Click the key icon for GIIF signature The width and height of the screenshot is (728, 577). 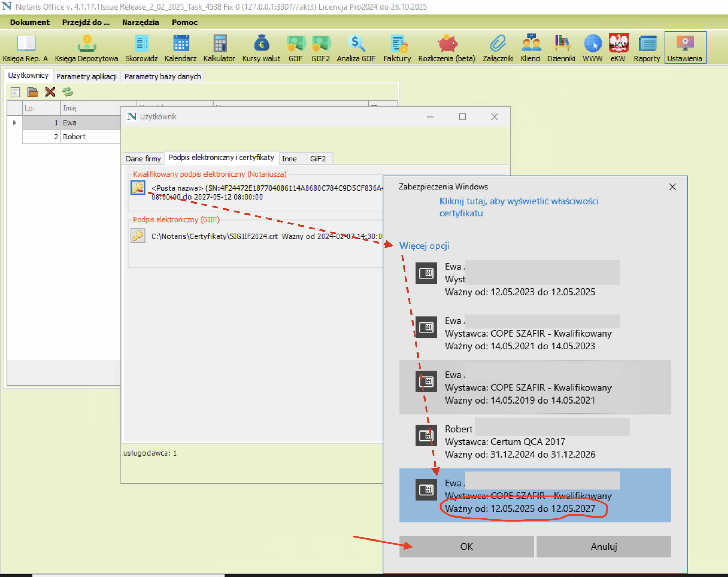[x=138, y=235]
